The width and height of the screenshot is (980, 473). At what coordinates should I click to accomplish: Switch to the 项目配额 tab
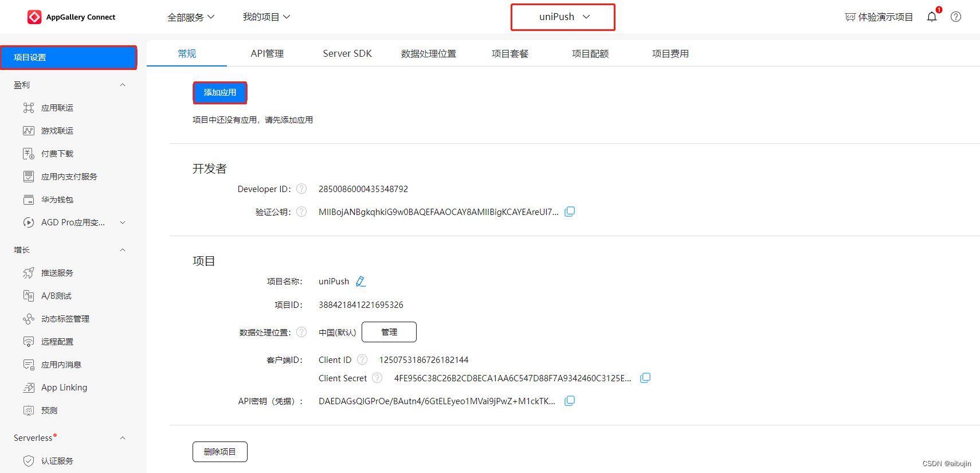(x=590, y=53)
